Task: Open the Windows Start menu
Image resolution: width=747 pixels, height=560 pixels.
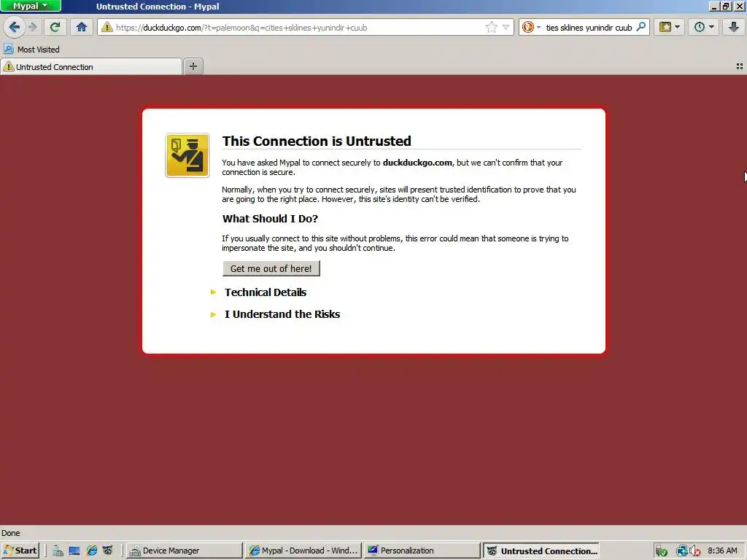Action: click(20, 551)
